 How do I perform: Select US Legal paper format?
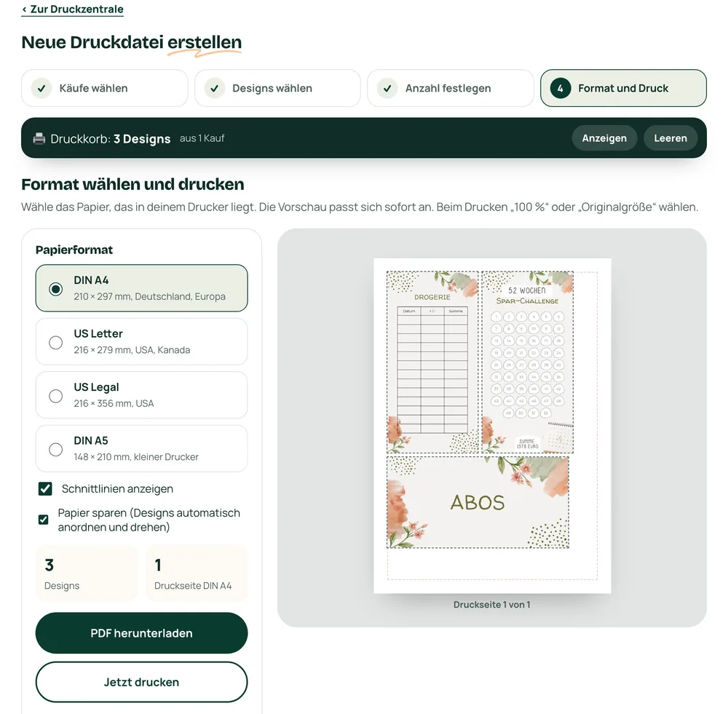tap(142, 395)
